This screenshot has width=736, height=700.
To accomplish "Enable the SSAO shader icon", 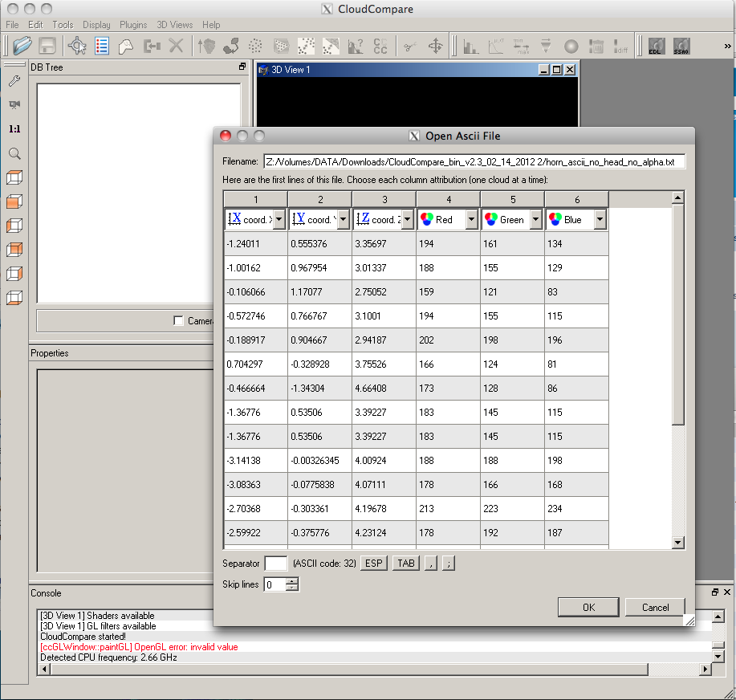I will 681,46.
